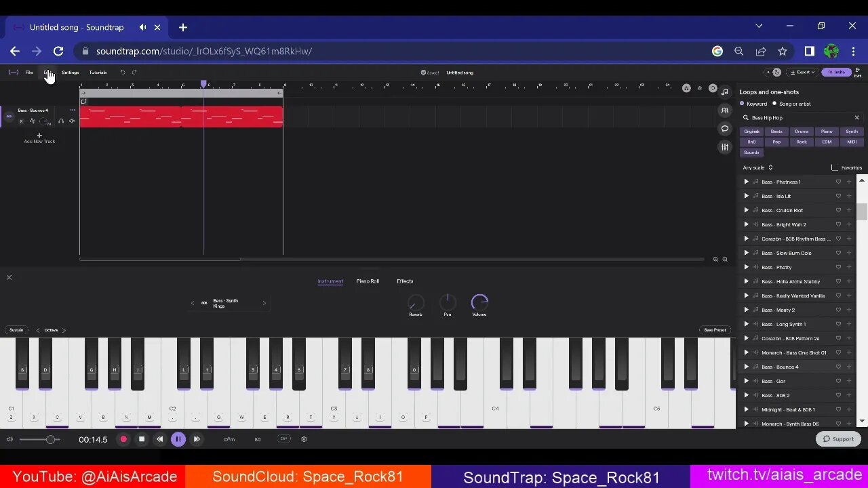Shift octave up with right chevron
This screenshot has height=488, width=868.
point(64,330)
